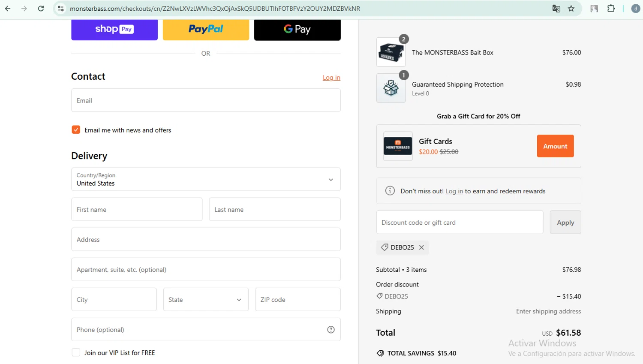Reload the checkout page
643x364 pixels.
click(x=41, y=9)
